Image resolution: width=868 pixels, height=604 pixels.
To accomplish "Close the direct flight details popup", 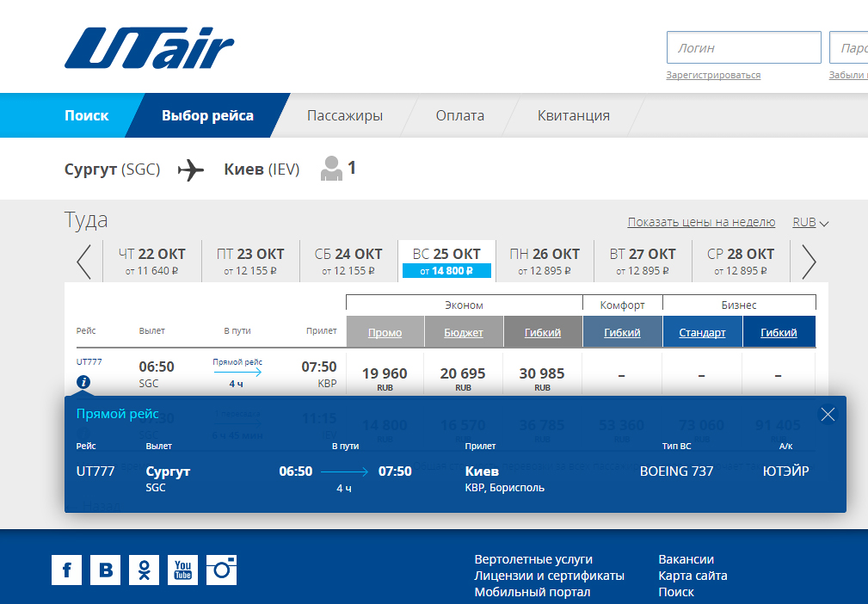I will point(828,414).
